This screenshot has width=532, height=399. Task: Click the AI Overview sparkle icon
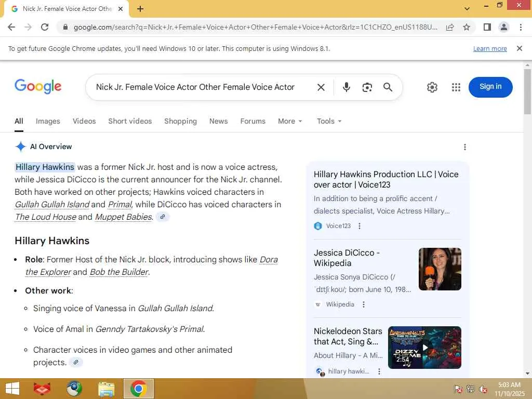(20, 147)
